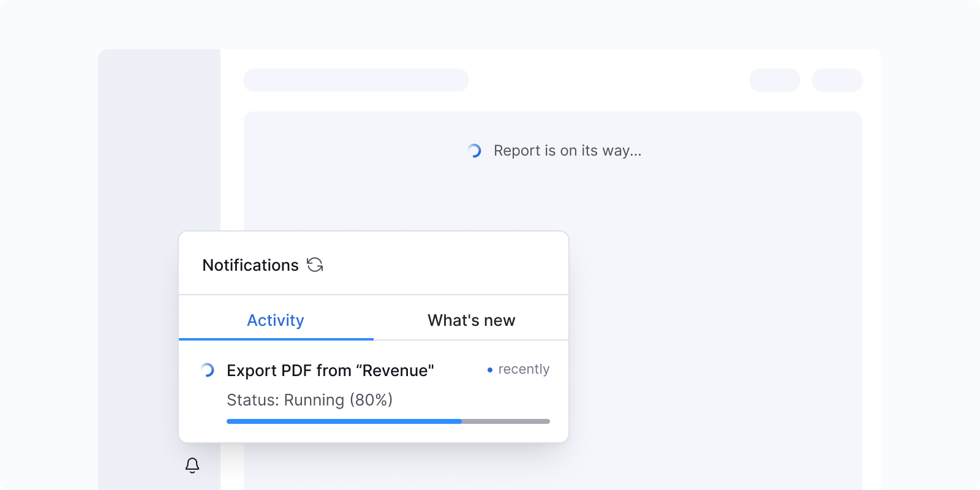Switch to the Activity tab
Viewport: 980px width, 490px height.
pos(276,318)
